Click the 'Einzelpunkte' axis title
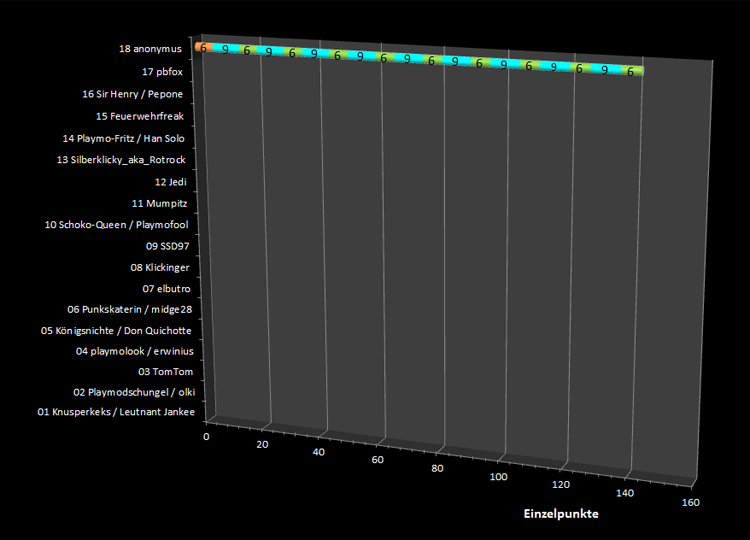 click(559, 514)
